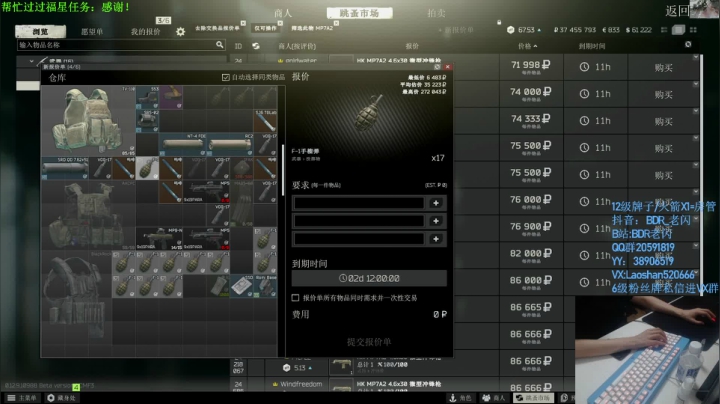
Task: Select the MP9-N submachine gun item
Action: pyautogui.click(x=159, y=239)
